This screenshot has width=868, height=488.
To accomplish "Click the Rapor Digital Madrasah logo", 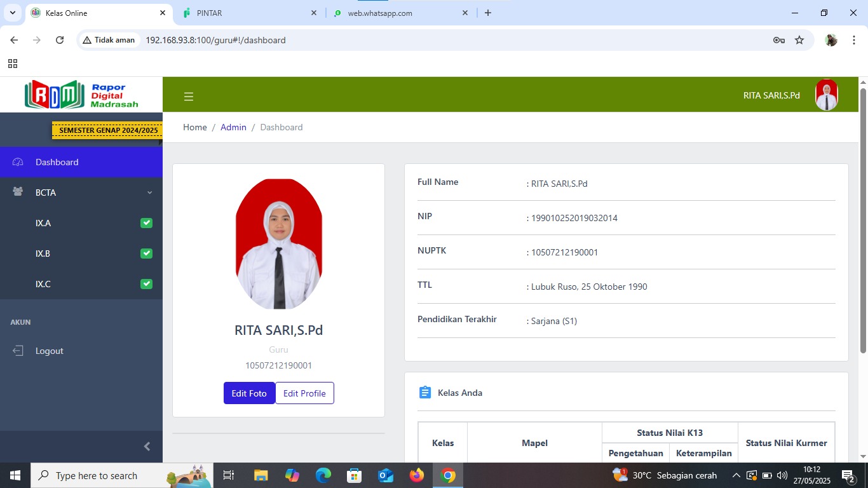I will point(81,94).
